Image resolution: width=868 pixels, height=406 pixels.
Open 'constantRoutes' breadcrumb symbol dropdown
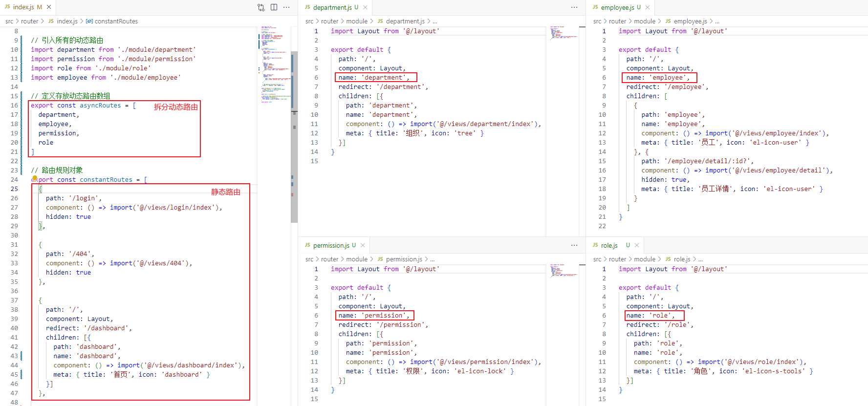(x=116, y=21)
